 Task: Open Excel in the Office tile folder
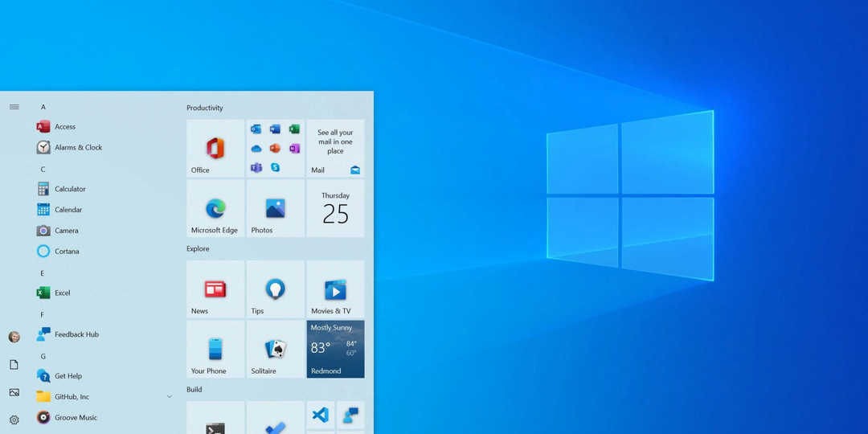coord(294,129)
